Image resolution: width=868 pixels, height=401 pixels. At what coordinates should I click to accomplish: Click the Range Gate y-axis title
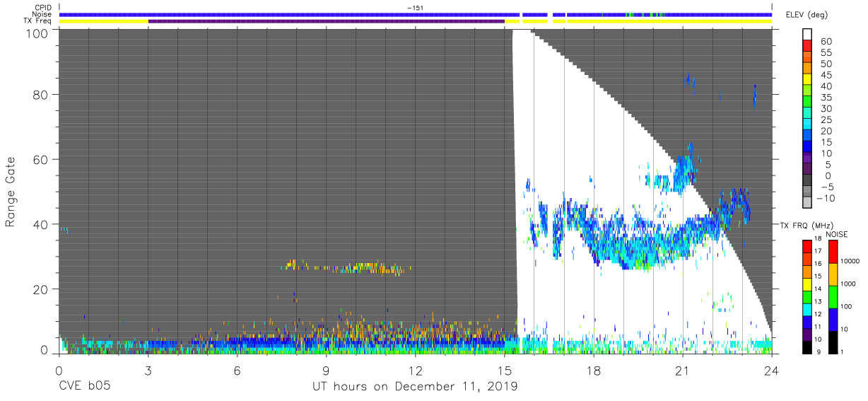point(11,192)
